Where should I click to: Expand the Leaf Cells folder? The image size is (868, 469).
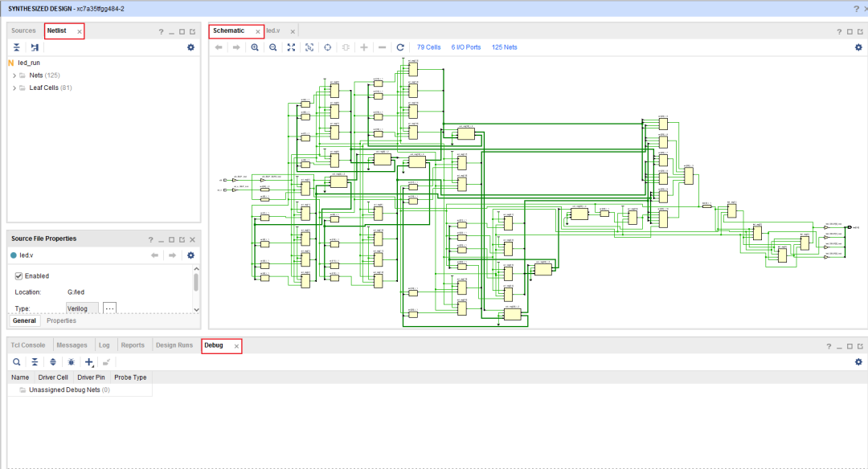coord(14,88)
